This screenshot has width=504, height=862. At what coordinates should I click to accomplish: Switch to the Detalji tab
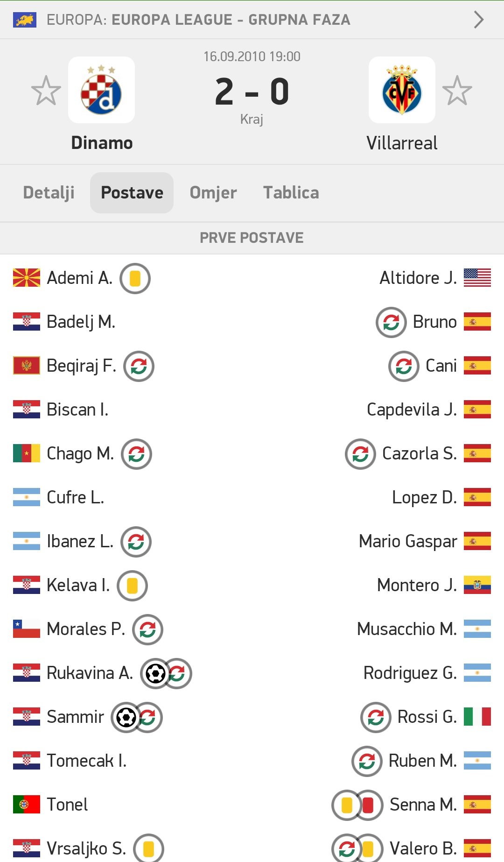coord(49,193)
